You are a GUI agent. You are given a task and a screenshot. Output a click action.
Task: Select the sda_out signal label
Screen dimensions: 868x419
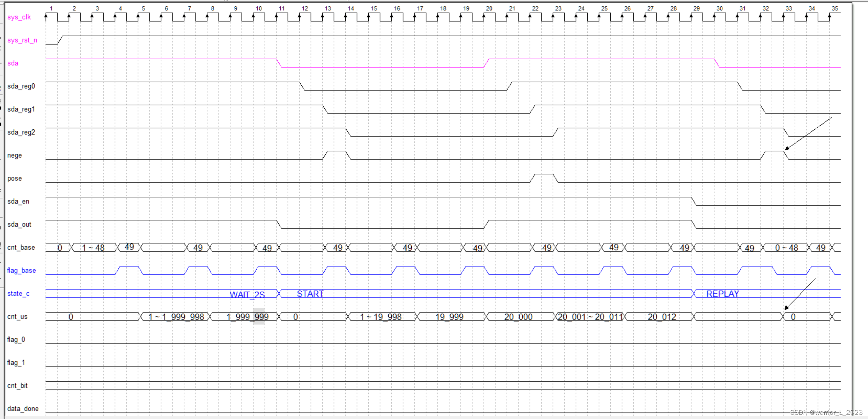coord(19,224)
